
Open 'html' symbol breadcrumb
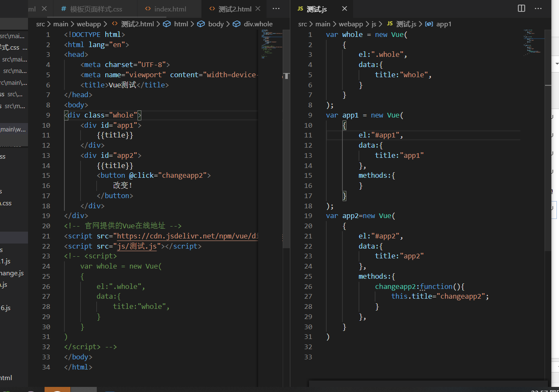[x=181, y=24]
